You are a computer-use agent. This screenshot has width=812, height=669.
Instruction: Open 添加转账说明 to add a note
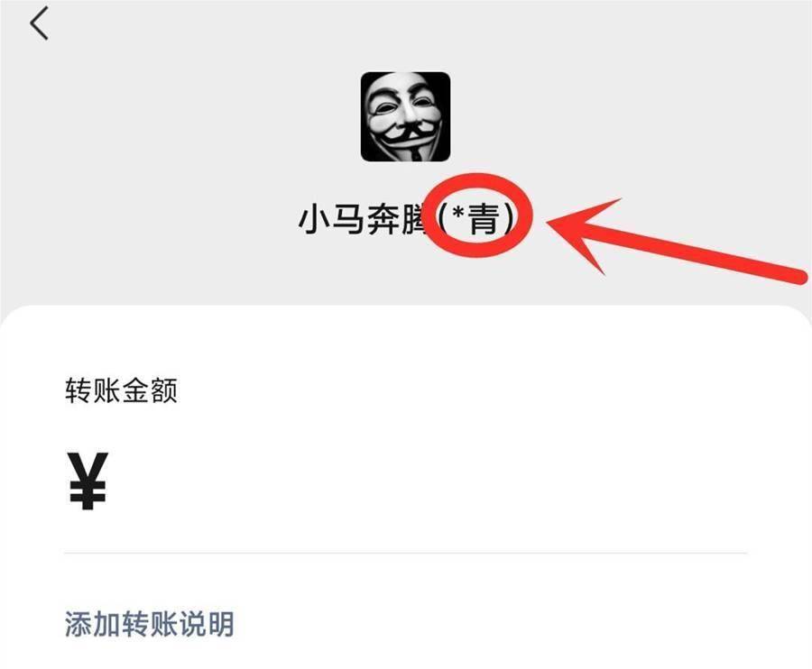point(150,624)
